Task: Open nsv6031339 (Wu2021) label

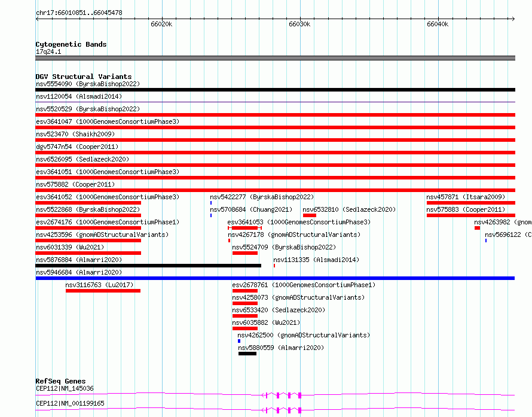Action: 70,247
